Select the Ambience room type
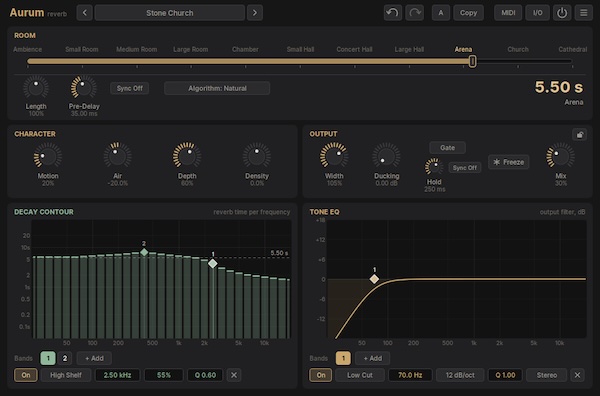The width and height of the screenshot is (600, 396). [28, 49]
